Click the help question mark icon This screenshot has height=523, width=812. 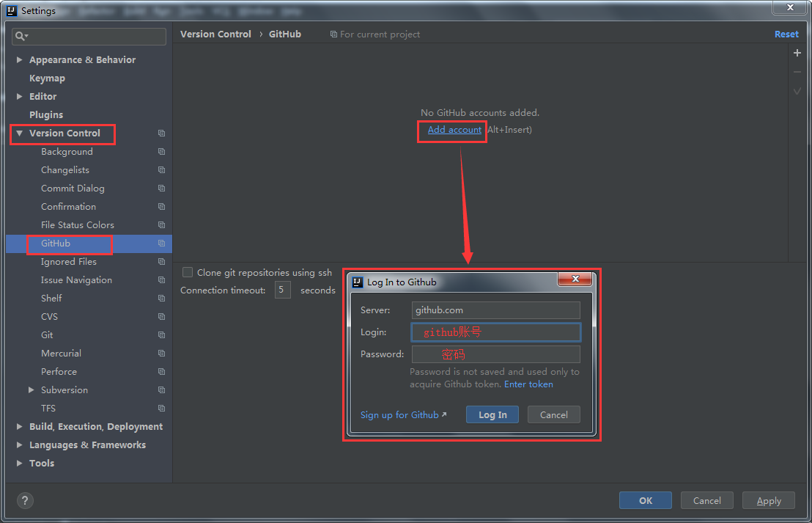click(x=25, y=501)
